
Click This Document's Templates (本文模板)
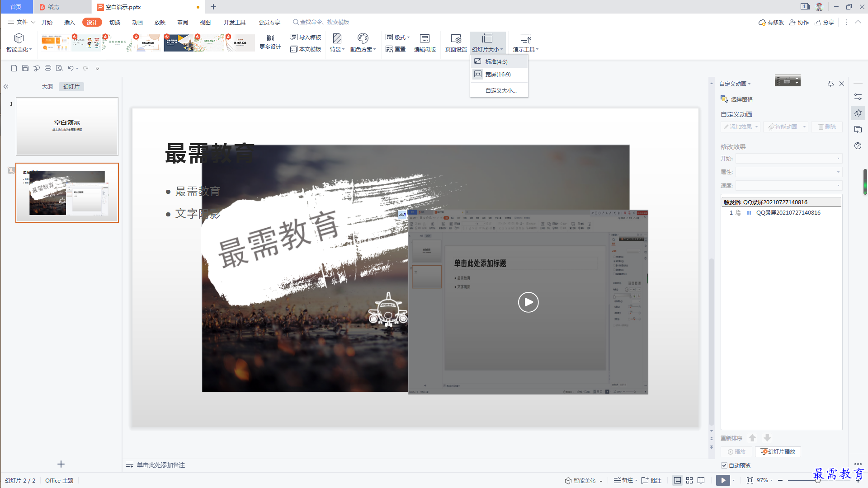pyautogui.click(x=306, y=49)
